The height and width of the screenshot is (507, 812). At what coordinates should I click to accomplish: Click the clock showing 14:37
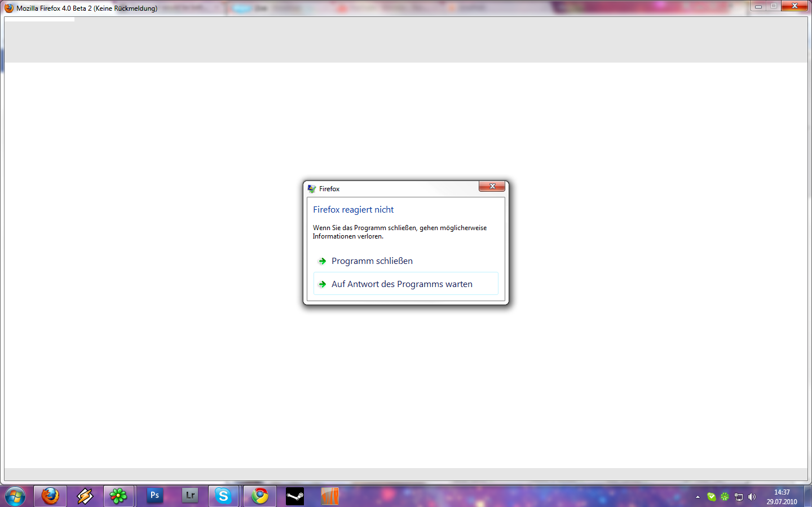782,497
